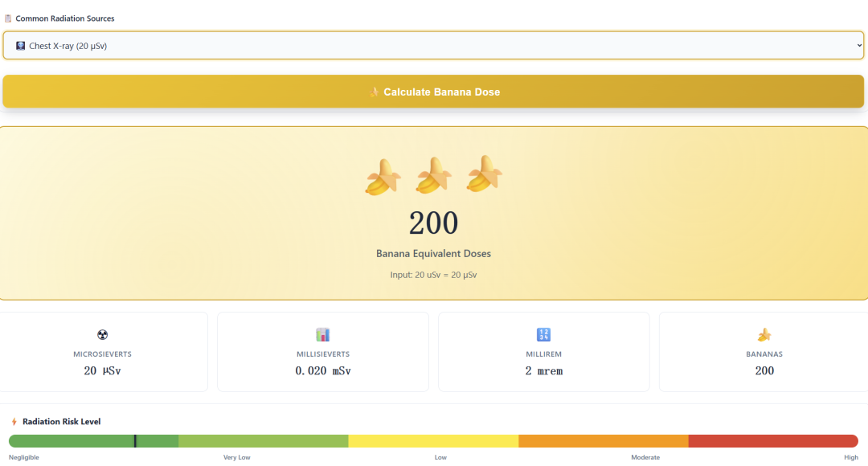This screenshot has width=868, height=466.
Task: Click the yellow Low risk segment
Action: 433,441
